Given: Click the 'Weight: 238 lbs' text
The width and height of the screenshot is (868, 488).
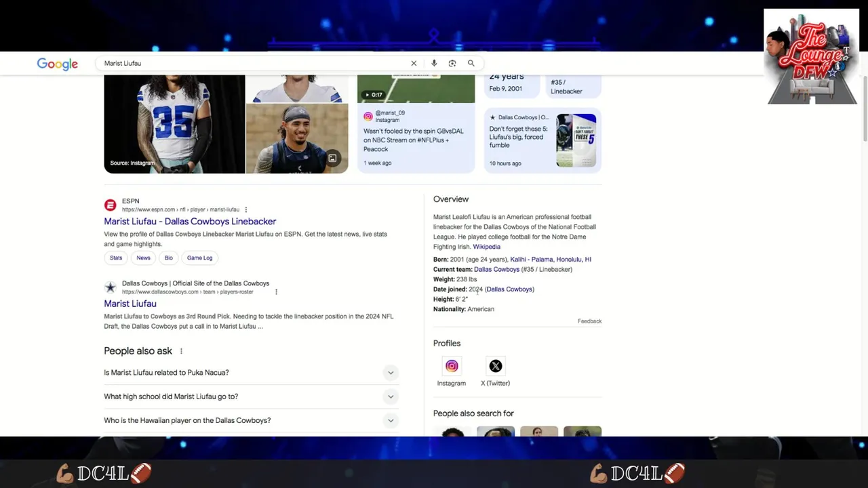Looking at the screenshot, I should (x=455, y=279).
